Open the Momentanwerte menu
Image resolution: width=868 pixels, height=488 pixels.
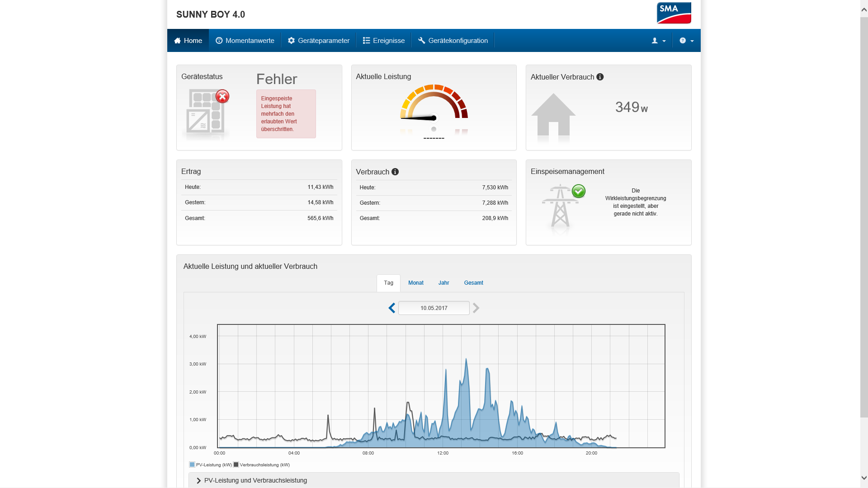click(x=245, y=41)
